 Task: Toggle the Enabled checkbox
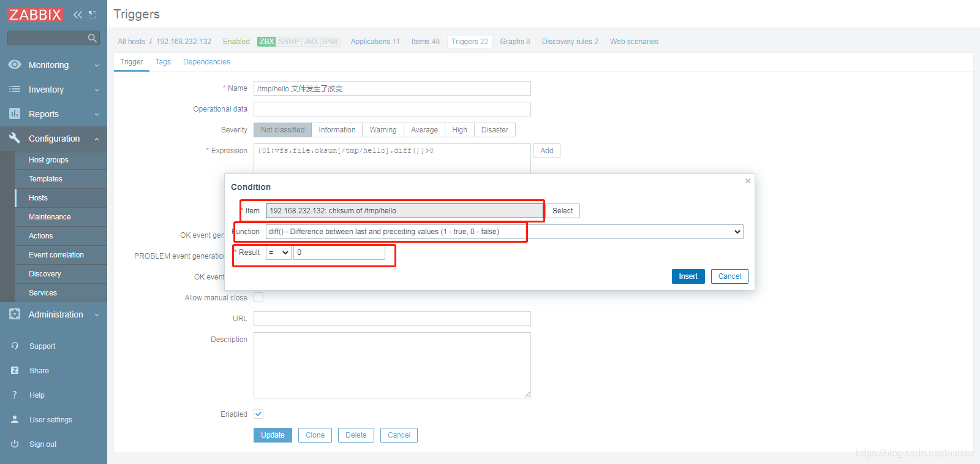pos(258,414)
